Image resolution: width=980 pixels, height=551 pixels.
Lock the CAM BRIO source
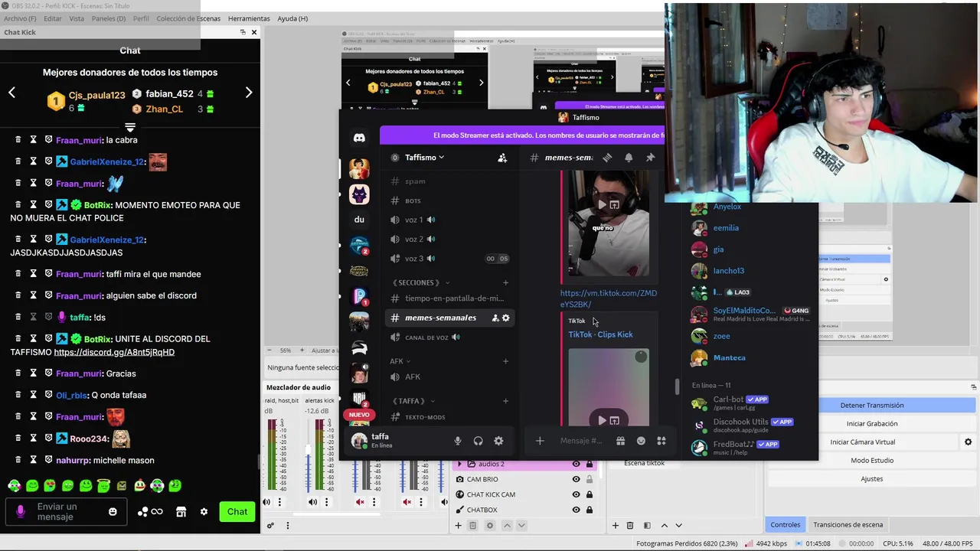589,479
